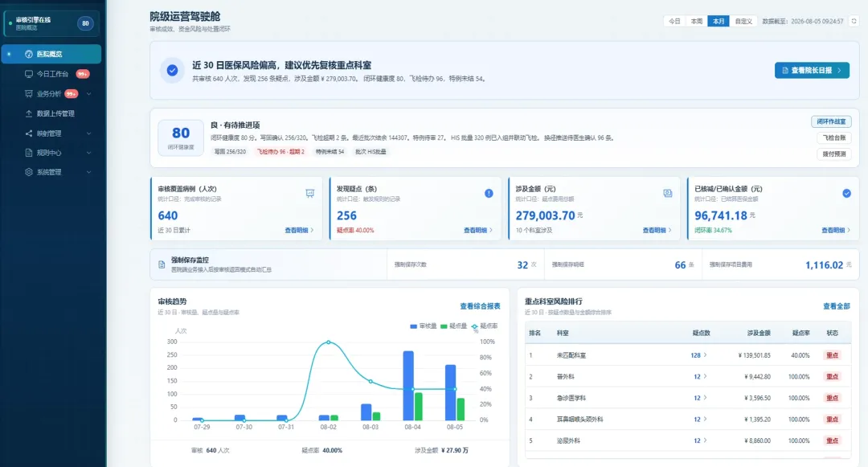This screenshot has width=868, height=467.
Task: Expand the 业务分析 submenu chevron
Action: 88,94
